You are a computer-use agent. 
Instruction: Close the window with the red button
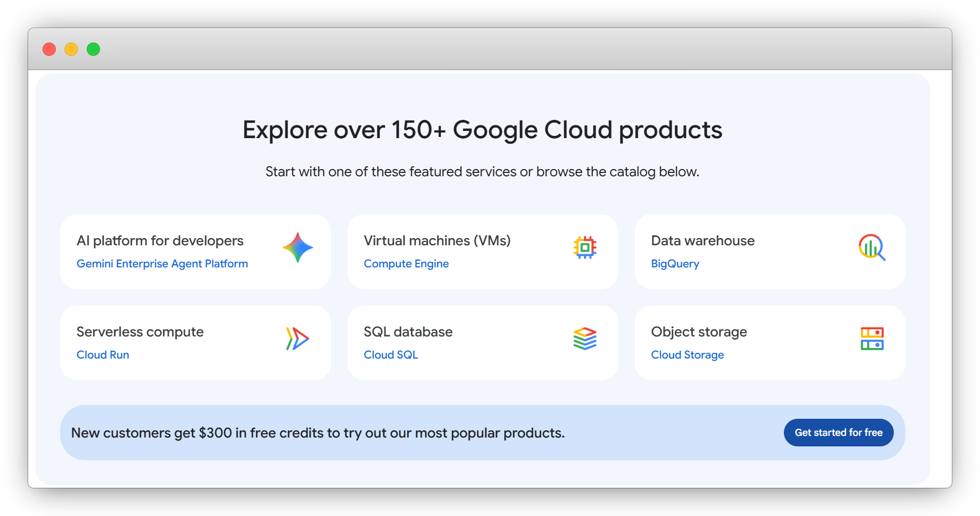click(x=49, y=49)
